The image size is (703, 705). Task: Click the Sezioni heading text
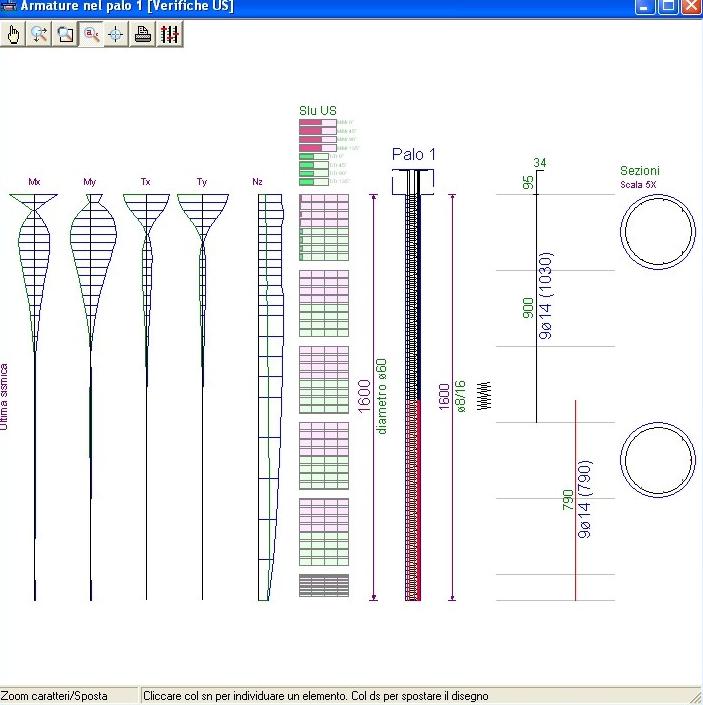(639, 171)
